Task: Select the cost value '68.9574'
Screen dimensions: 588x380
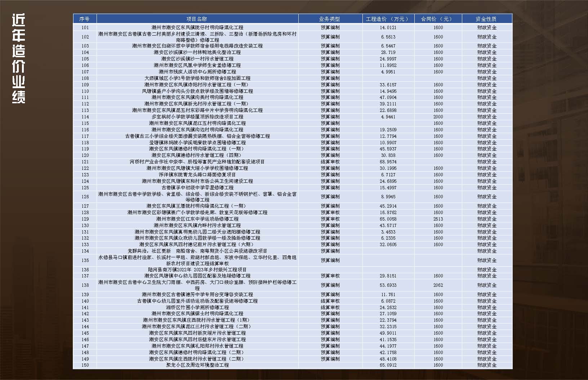Action: (388, 162)
